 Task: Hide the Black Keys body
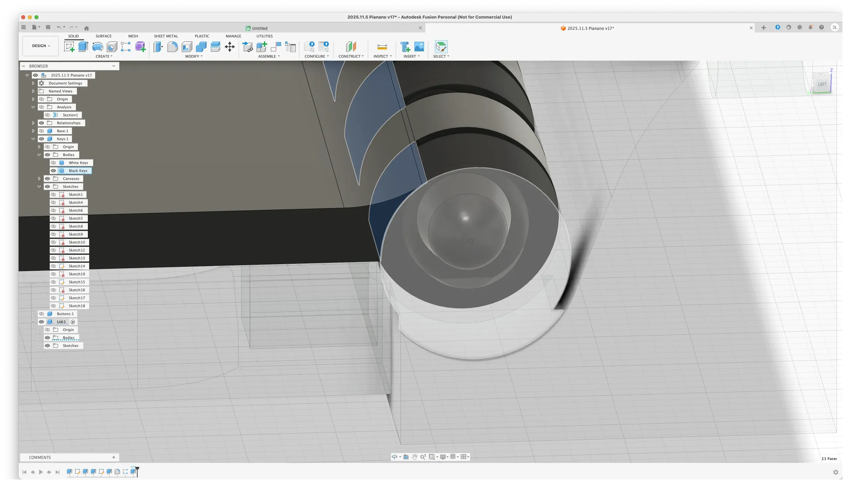coord(53,170)
